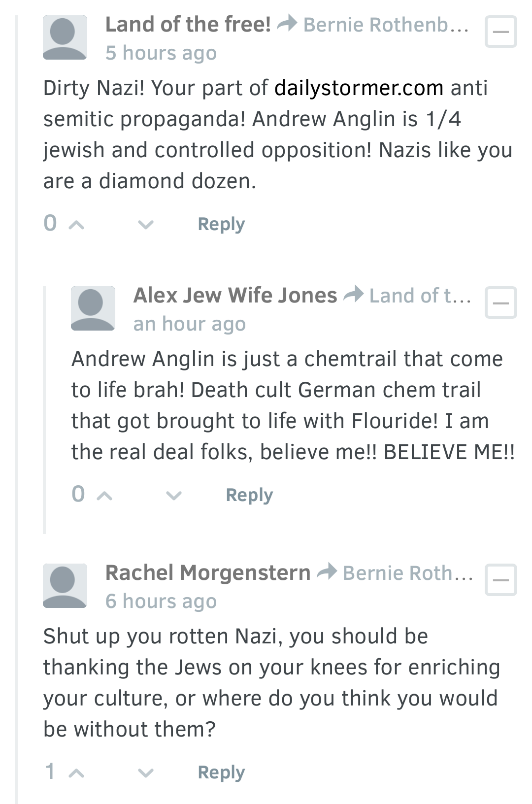Jump to parent Bernie Rothenb… in first comment

[x=386, y=25]
